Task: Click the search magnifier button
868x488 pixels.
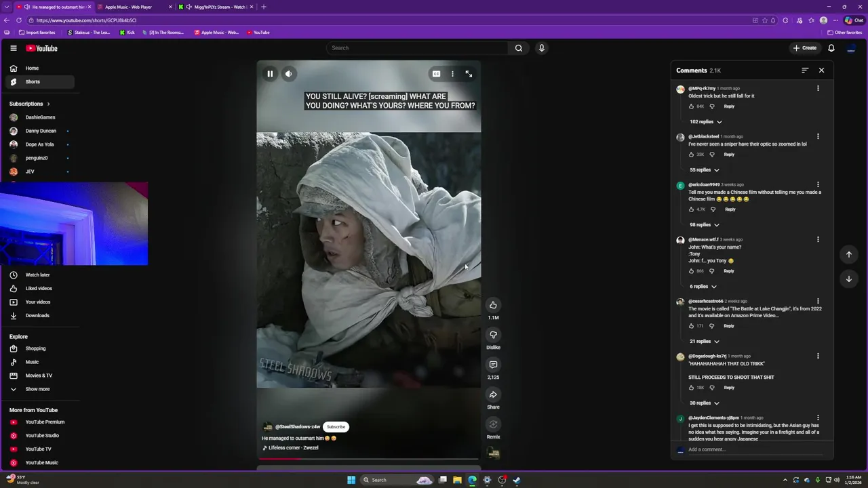Action: click(519, 48)
